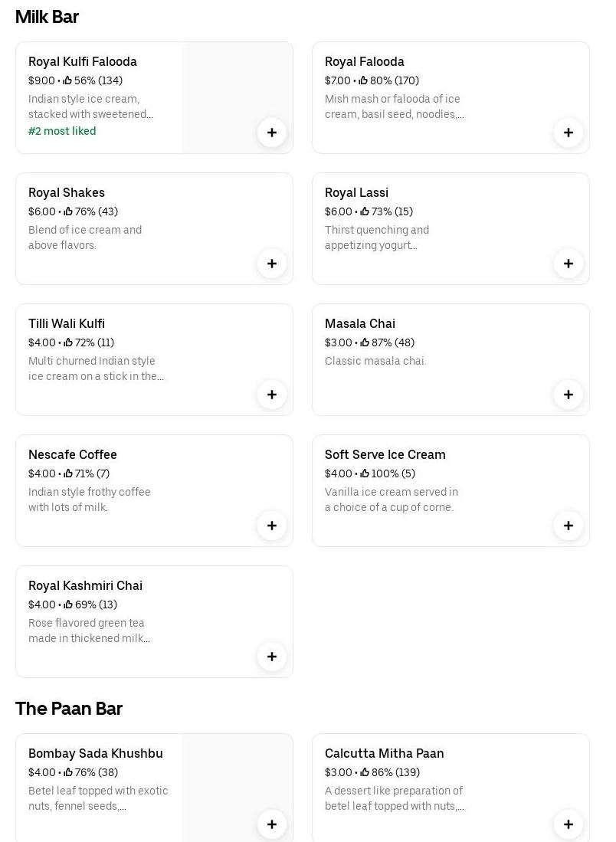Add Royal Lassi to the order
The height and width of the screenshot is (842, 616).
(x=568, y=264)
